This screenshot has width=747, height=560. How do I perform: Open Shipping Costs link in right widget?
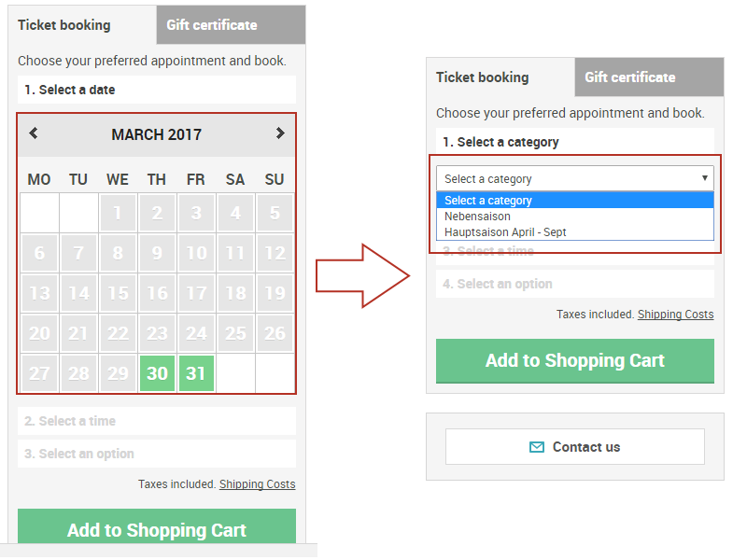pos(675,315)
